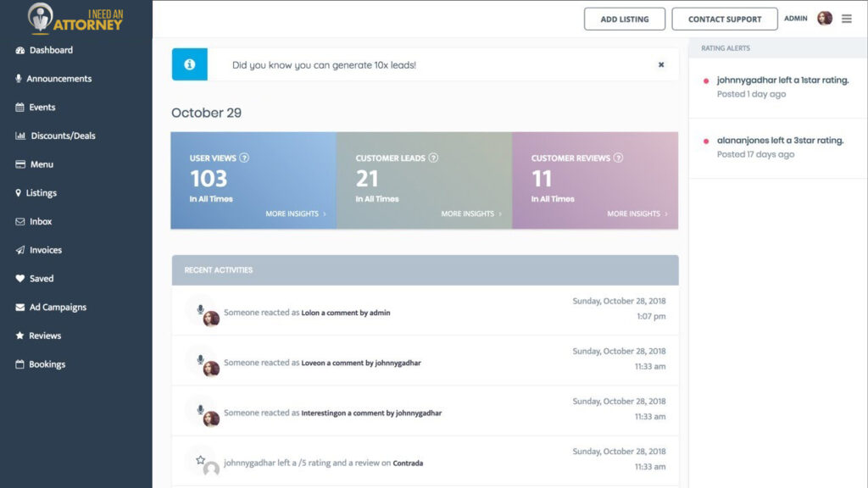Viewport: 868px width, 488px height.
Task: Click the Saved heart icon
Action: 20,279
